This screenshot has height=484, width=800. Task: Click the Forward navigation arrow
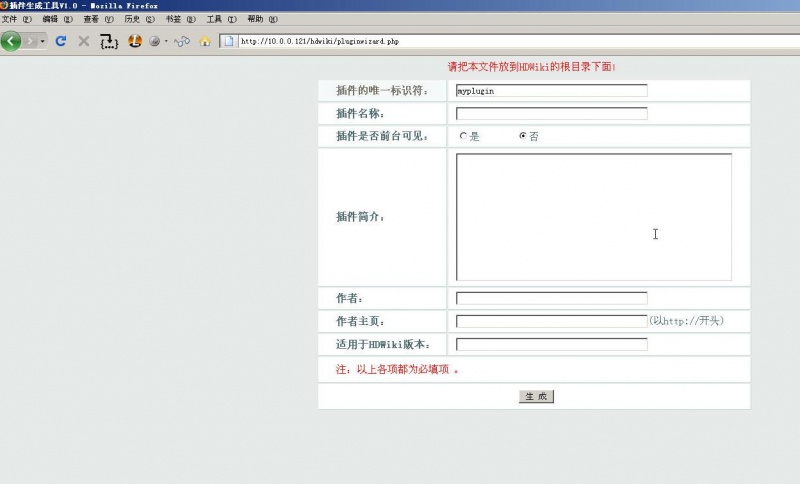click(31, 41)
